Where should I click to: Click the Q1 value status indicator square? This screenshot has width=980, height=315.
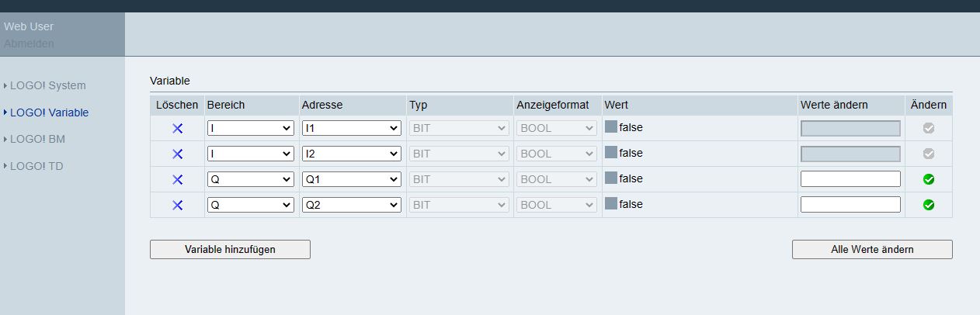point(611,178)
